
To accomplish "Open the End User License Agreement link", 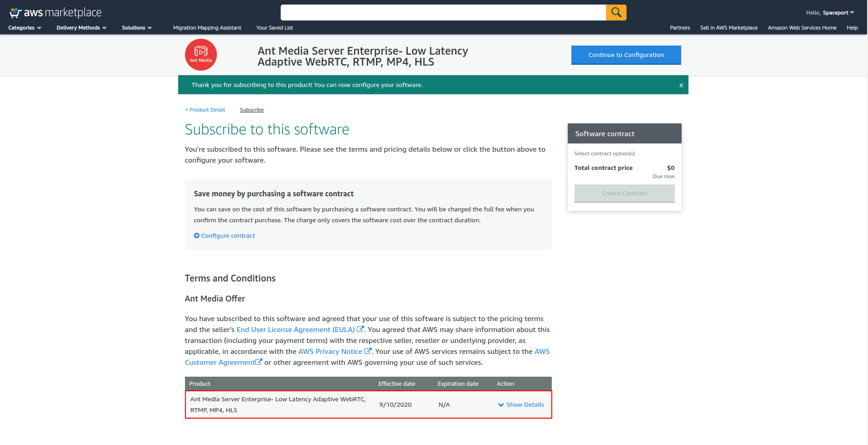I will click(x=296, y=329).
